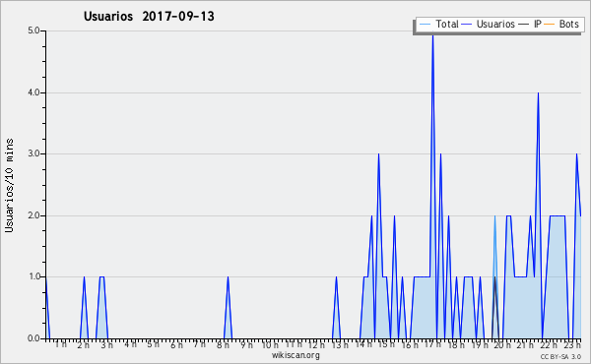Click the '13 h' x-axis label
The width and height of the screenshot is (591, 364).
[x=340, y=344]
